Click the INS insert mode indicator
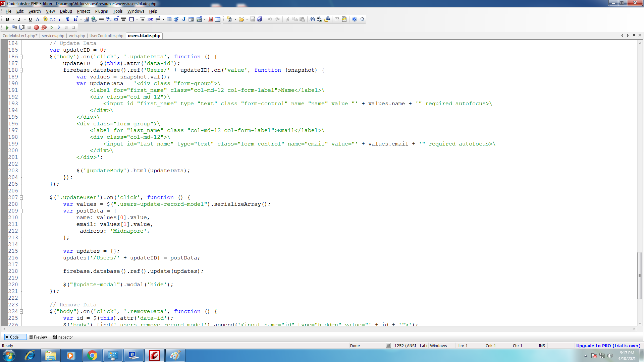 tap(542, 346)
